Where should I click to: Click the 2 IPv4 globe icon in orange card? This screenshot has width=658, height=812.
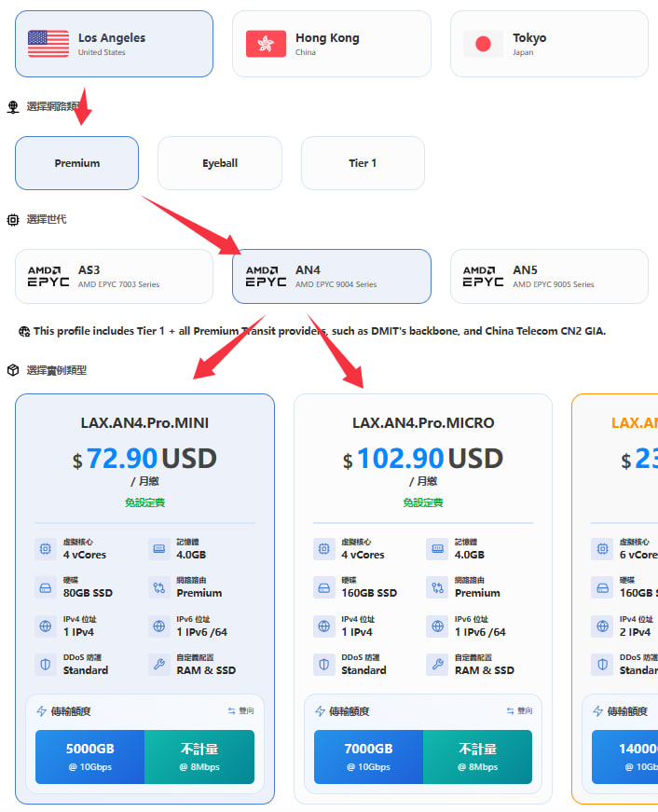tap(603, 626)
